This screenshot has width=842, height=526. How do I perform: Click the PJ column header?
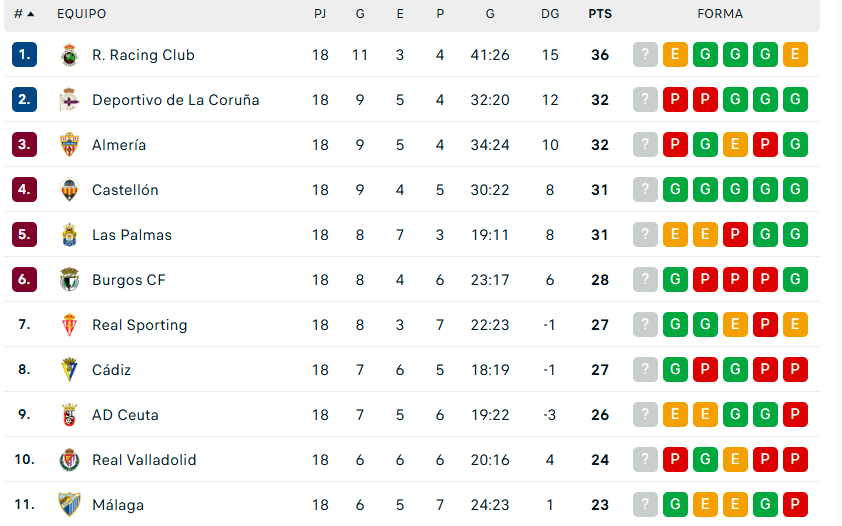[x=320, y=14]
